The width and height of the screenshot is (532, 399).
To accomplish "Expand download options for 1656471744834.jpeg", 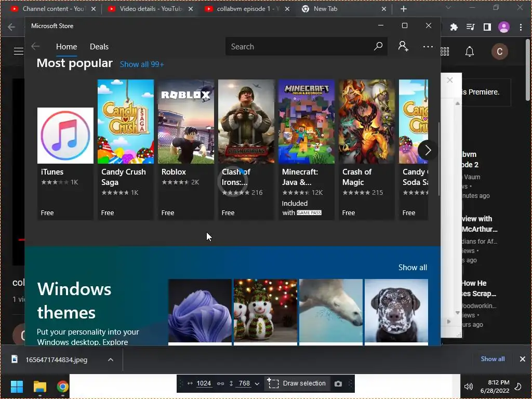I will [111, 360].
